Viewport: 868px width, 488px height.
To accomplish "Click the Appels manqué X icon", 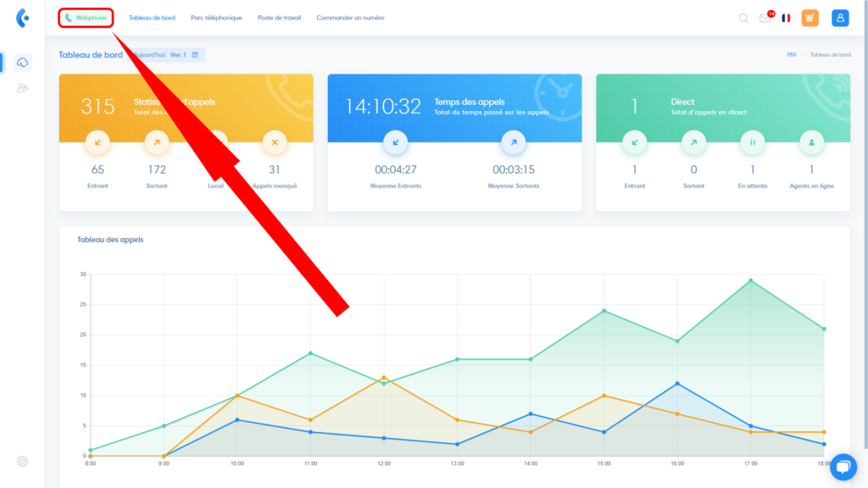I will coord(275,142).
